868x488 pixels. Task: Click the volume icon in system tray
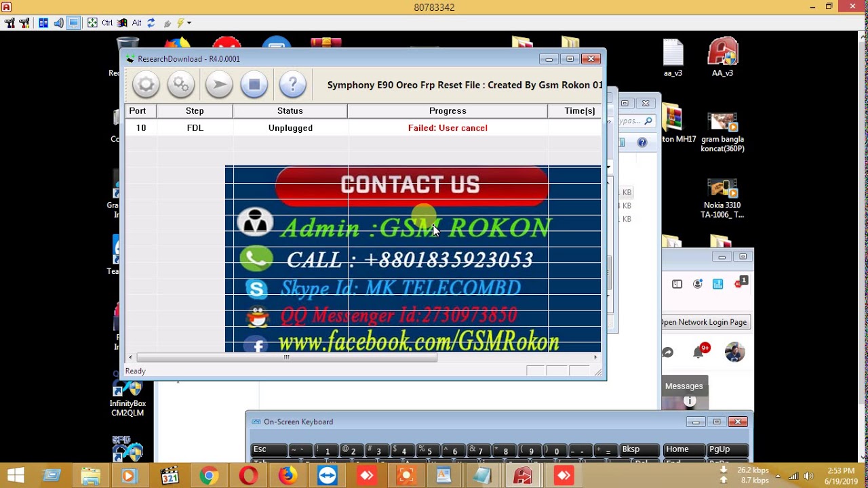(x=808, y=476)
